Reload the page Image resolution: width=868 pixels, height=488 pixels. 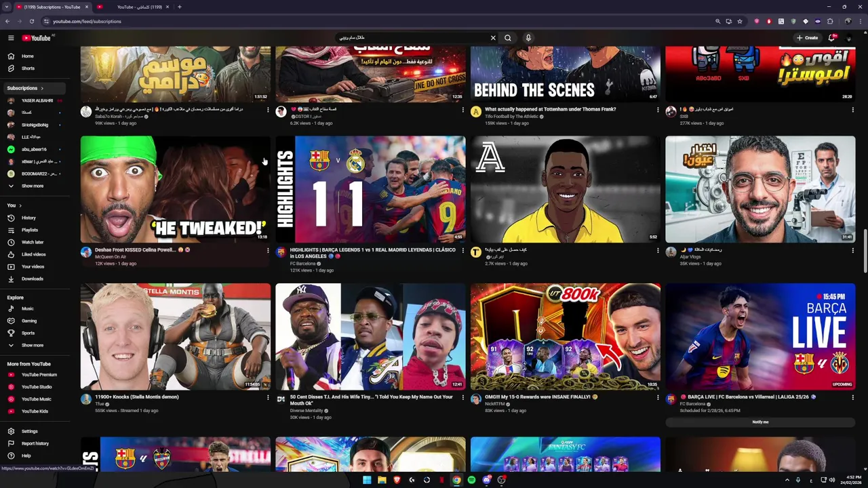click(x=31, y=21)
